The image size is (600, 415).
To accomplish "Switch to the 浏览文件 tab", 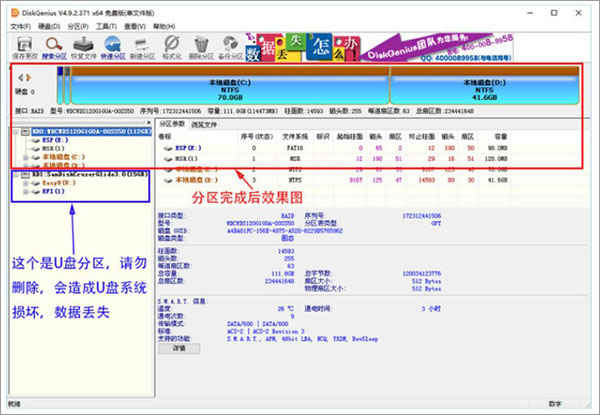I will (205, 123).
